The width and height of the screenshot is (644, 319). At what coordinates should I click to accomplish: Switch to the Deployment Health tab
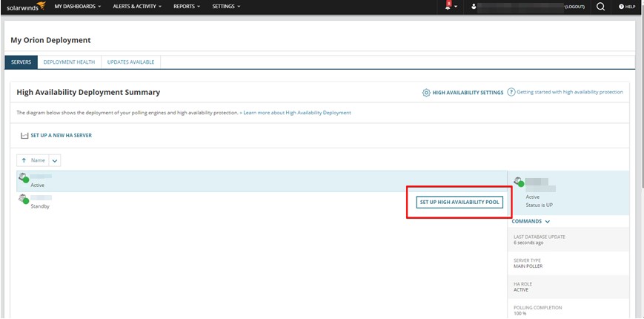[69, 62]
